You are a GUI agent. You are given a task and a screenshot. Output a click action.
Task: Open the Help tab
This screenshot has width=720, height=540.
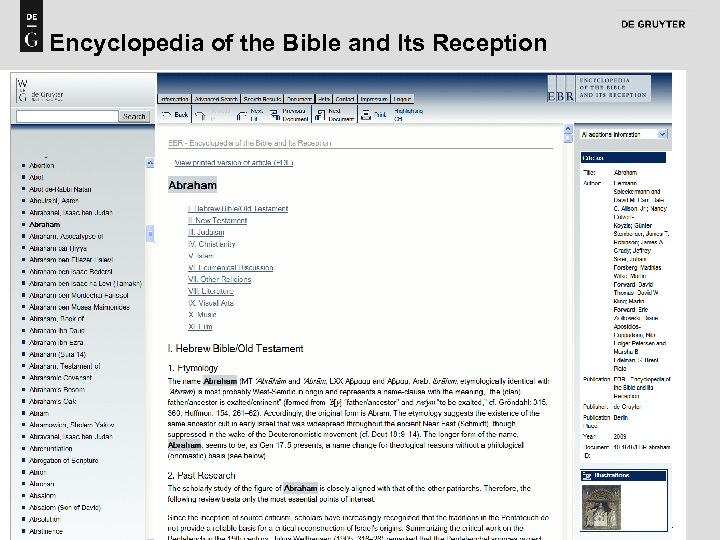click(x=324, y=99)
